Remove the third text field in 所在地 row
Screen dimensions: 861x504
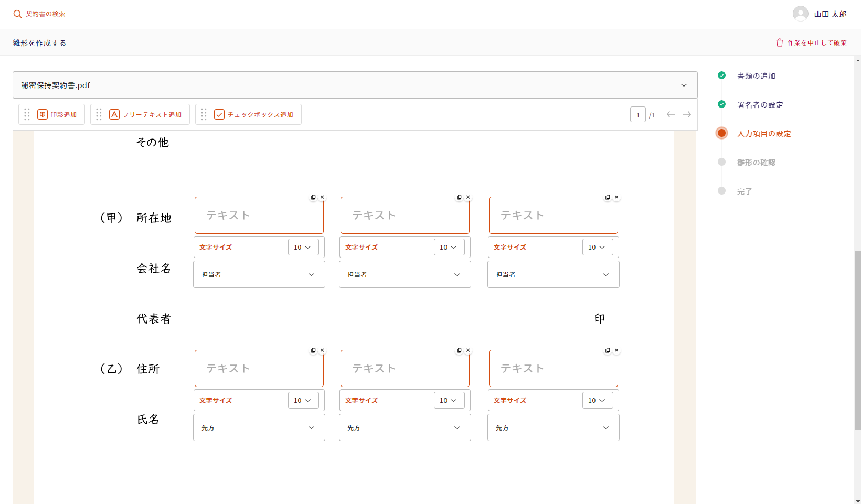click(616, 197)
